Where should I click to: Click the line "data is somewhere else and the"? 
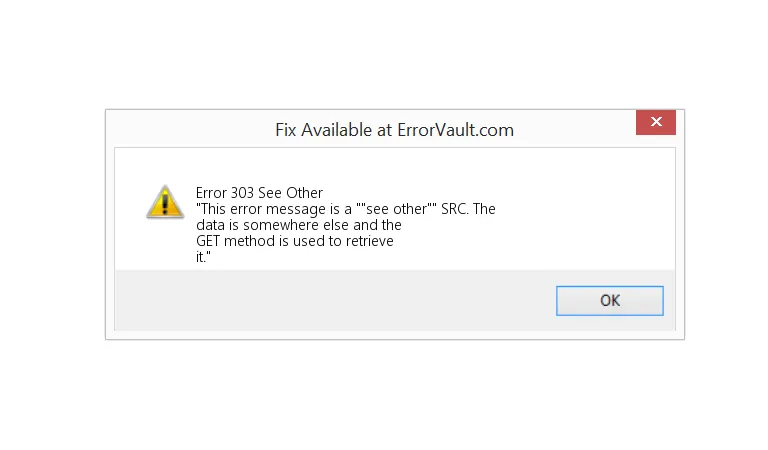click(298, 225)
